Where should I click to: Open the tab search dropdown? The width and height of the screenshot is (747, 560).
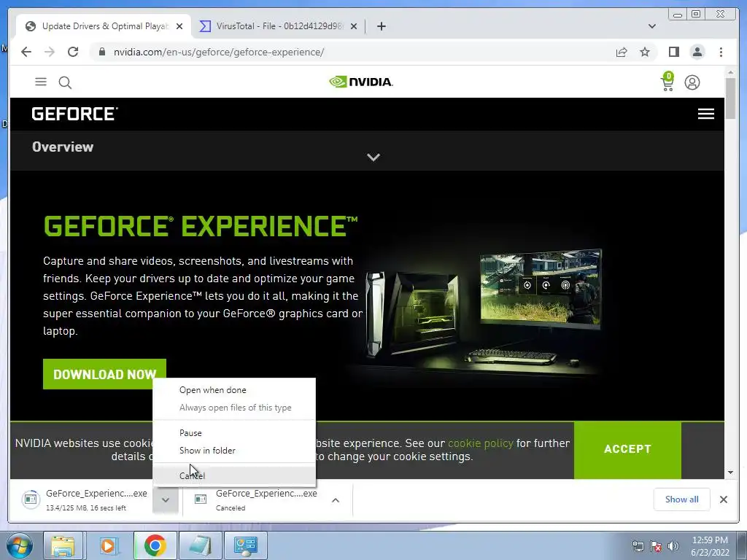pyautogui.click(x=651, y=26)
